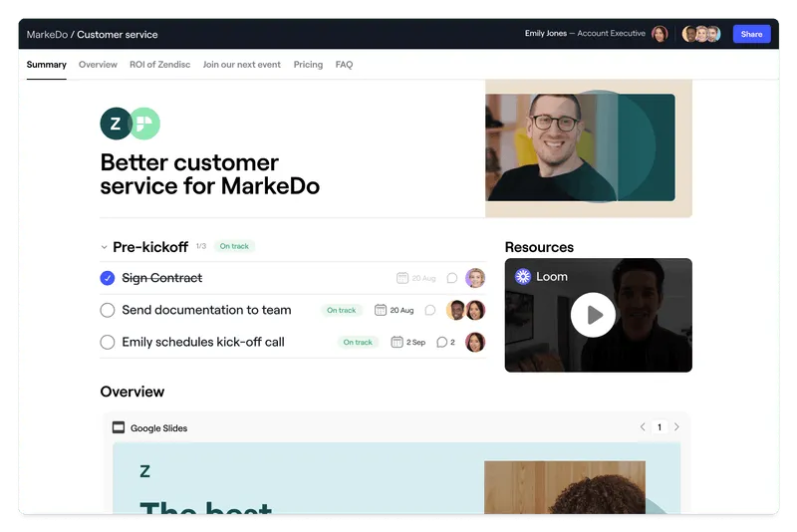The height and width of the screenshot is (532, 797).
Task: Open the Pricing tab
Action: point(308,65)
